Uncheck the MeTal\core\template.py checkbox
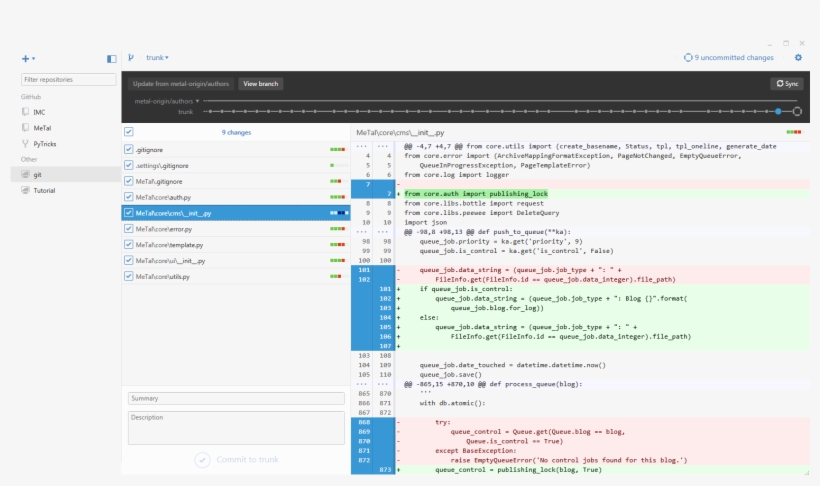Screen dimensions: 820x486 (x=129, y=244)
